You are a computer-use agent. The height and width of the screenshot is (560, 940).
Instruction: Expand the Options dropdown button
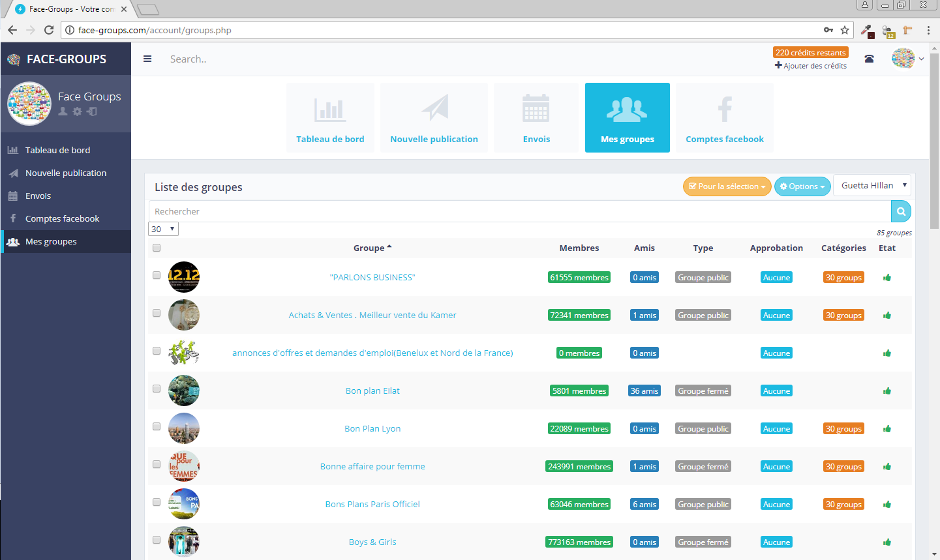[802, 186]
